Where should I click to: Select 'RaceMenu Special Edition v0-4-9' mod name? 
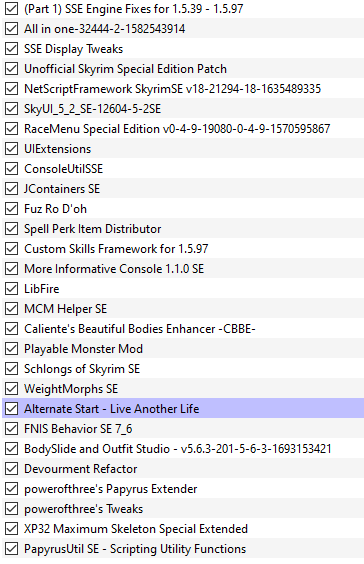(x=177, y=129)
